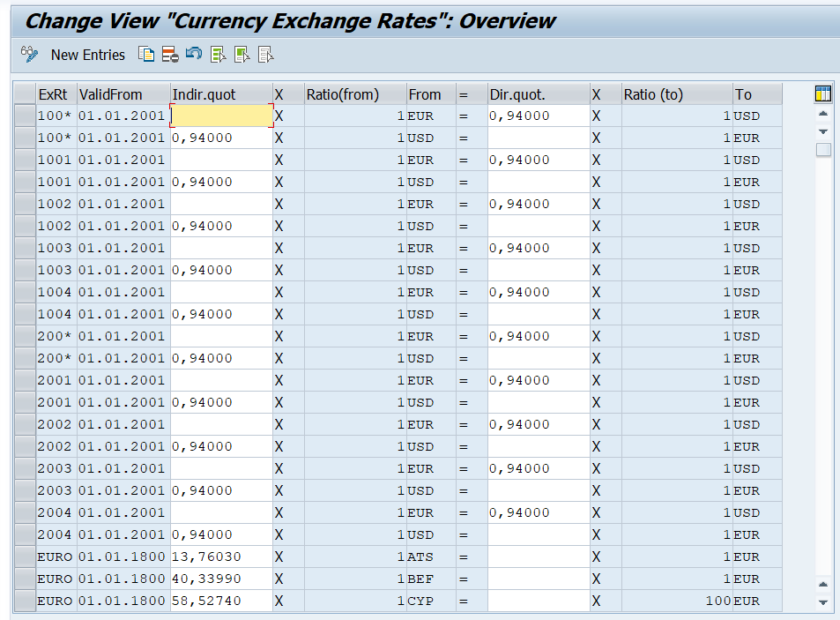Click the ValidFrom date in the EURO BEF row
The height and width of the screenshot is (620, 840).
(x=122, y=579)
